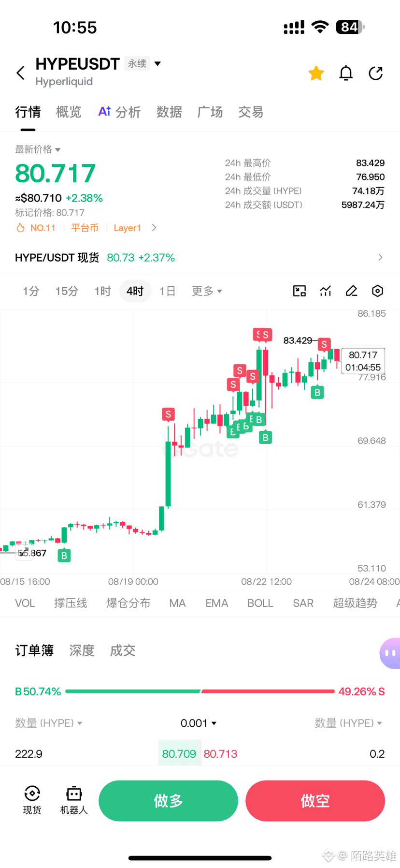Select ask price 80.713
Image resolution: width=400 pixels, height=868 pixels.
click(x=220, y=753)
